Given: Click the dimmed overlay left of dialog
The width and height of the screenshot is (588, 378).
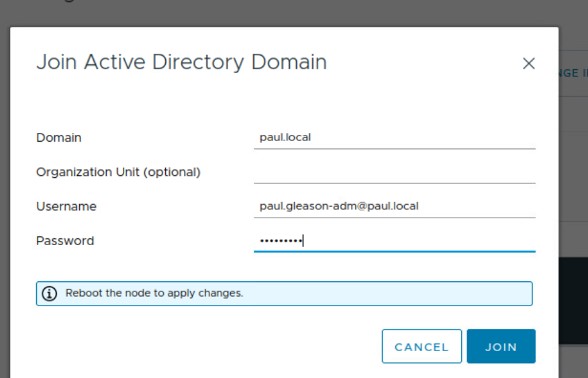Looking at the screenshot, I should click(x=5, y=201).
